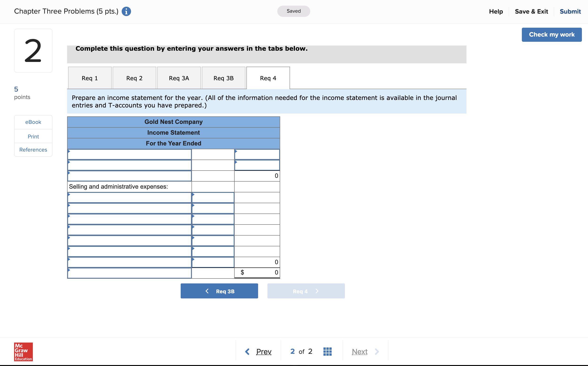The image size is (588, 366).
Task: Click Save & Exit
Action: [x=531, y=11]
